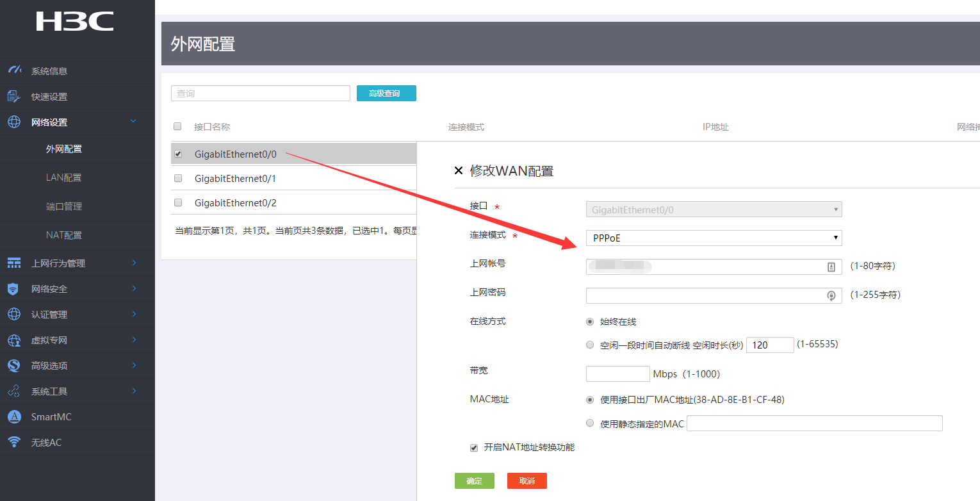Open the 接口 GigabitEthernet0/0 dropdown
This screenshot has width=980, height=501.
click(x=714, y=209)
